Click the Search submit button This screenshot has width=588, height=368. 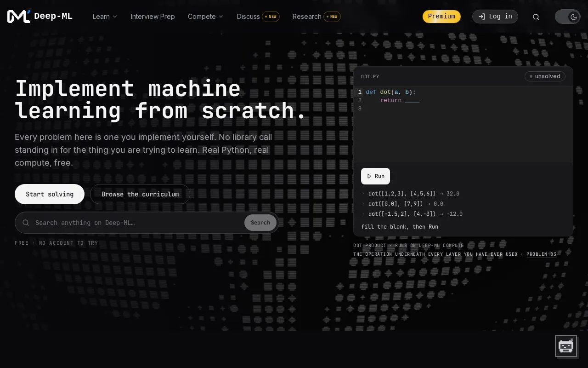260,223
